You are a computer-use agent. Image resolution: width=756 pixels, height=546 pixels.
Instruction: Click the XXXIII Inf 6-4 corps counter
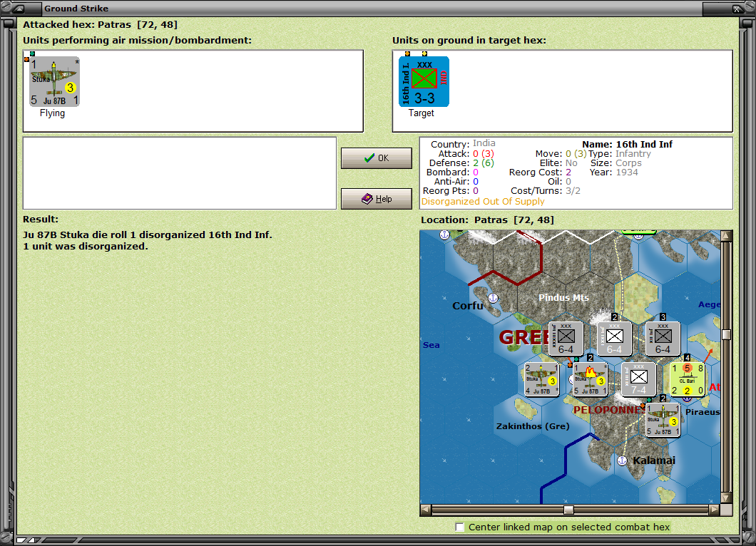tap(566, 339)
